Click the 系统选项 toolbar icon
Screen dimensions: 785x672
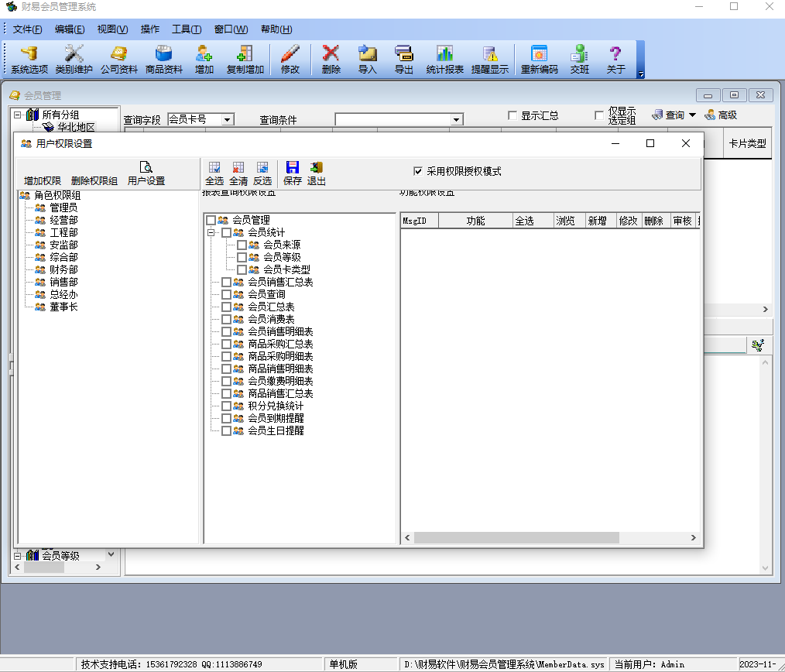point(29,54)
